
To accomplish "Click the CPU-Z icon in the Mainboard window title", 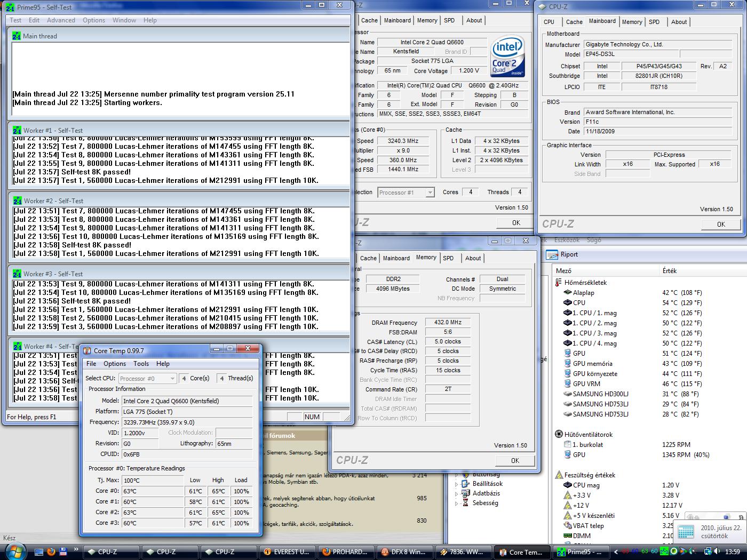I will tap(543, 7).
